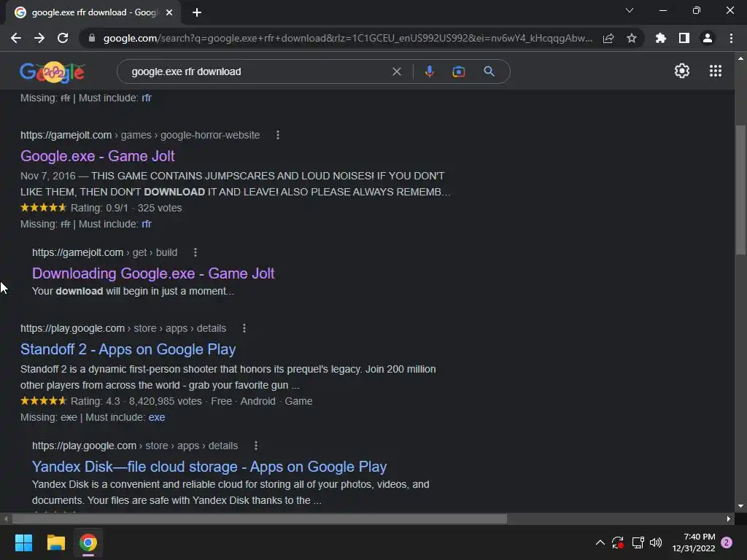747x560 pixels.
Task: Open the clock showing 7:40 PM
Action: click(694, 542)
